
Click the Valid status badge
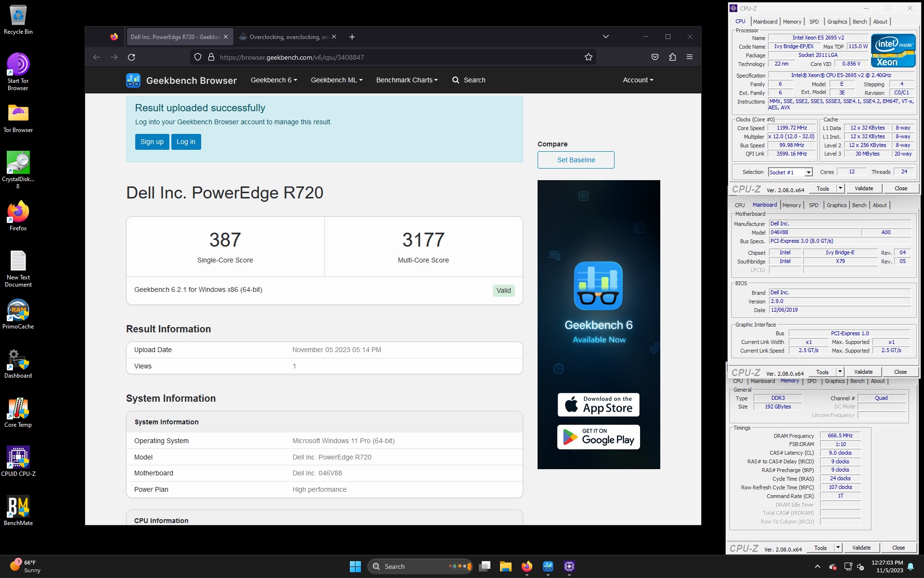click(x=504, y=290)
